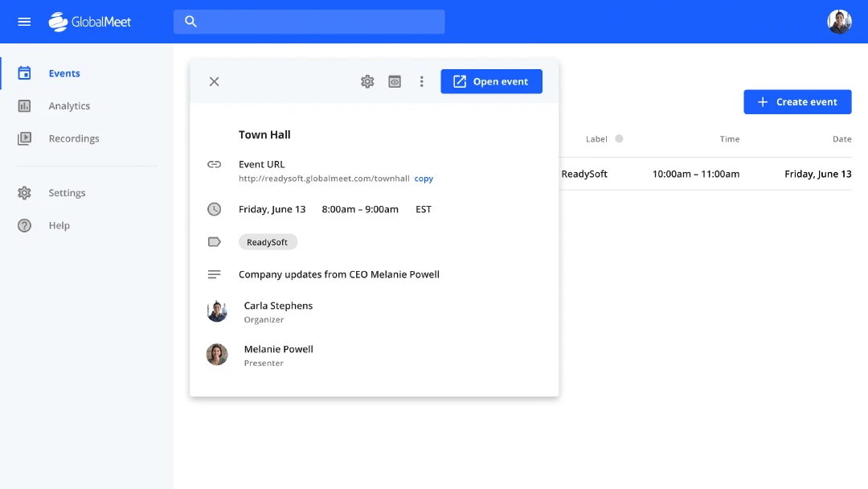The width and height of the screenshot is (868, 489).
Task: Click the label tag icon
Action: 215,242
